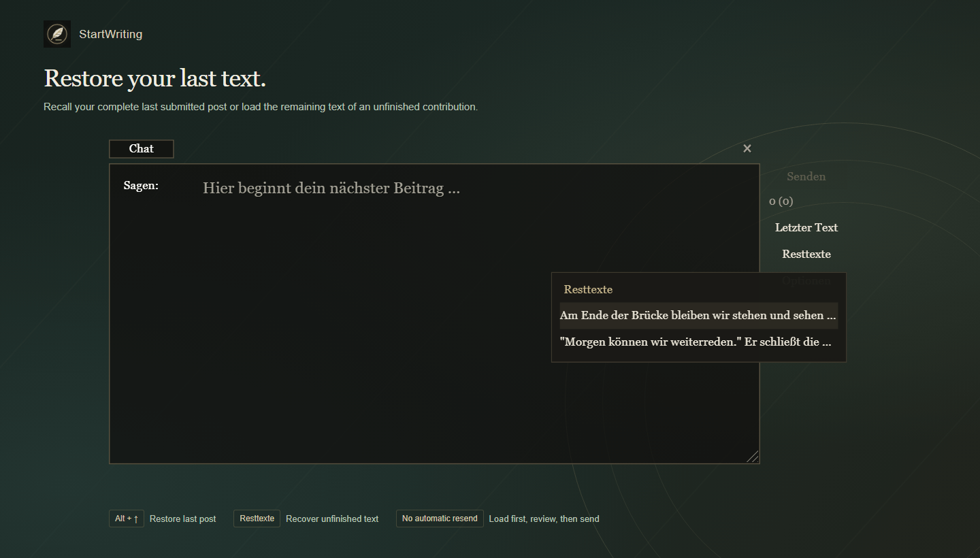Click the 'No automatic resend' badge
Image resolution: width=980 pixels, height=558 pixels.
440,519
